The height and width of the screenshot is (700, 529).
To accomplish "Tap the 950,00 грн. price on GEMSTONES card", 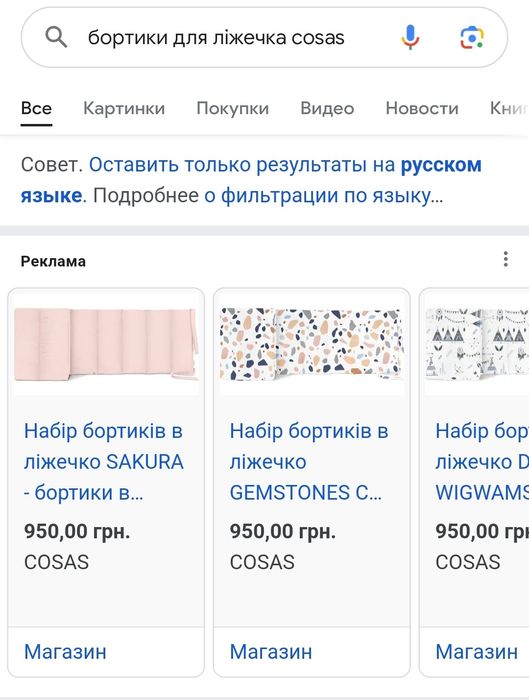I will 283,531.
